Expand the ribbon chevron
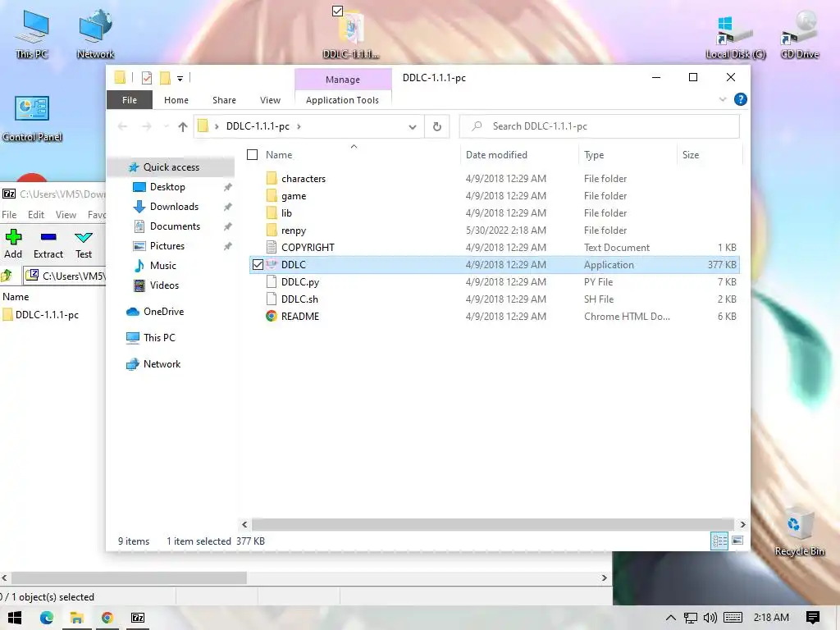840x630 pixels. tap(723, 99)
